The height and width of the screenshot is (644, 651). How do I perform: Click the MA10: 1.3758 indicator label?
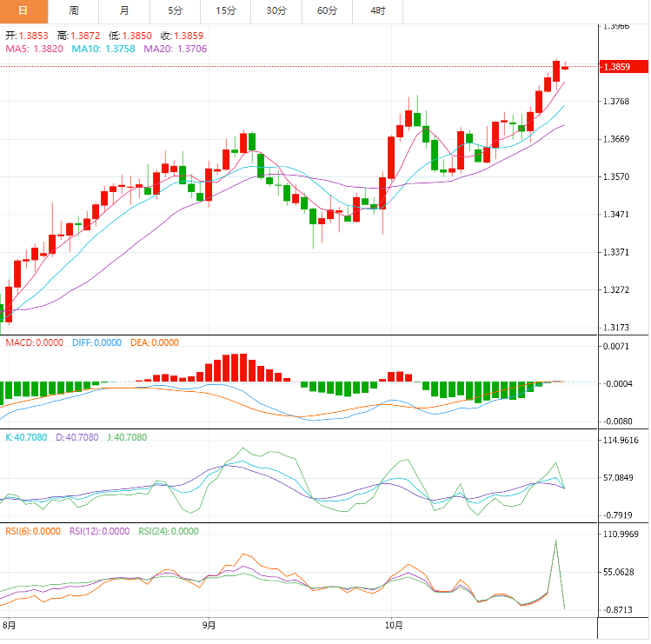coord(103,50)
